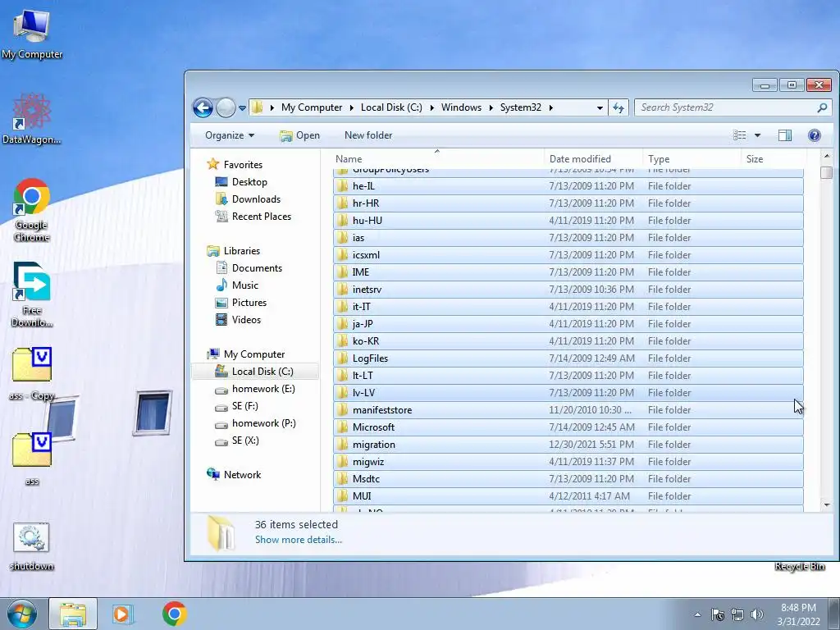Click System32 in address breadcrumb
Image resolution: width=840 pixels, height=630 pixels.
tap(521, 107)
